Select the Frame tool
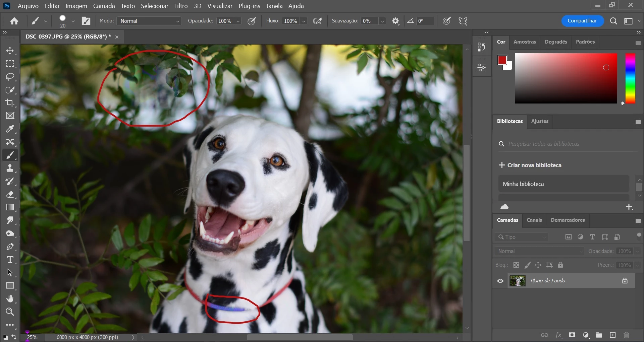This screenshot has width=644, height=342. (x=10, y=116)
